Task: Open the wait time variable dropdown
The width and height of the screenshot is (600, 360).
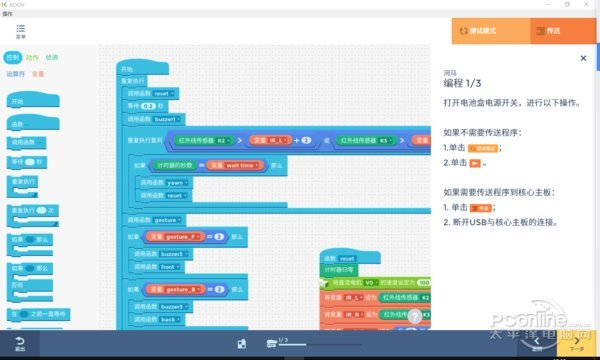Action: pyautogui.click(x=242, y=166)
